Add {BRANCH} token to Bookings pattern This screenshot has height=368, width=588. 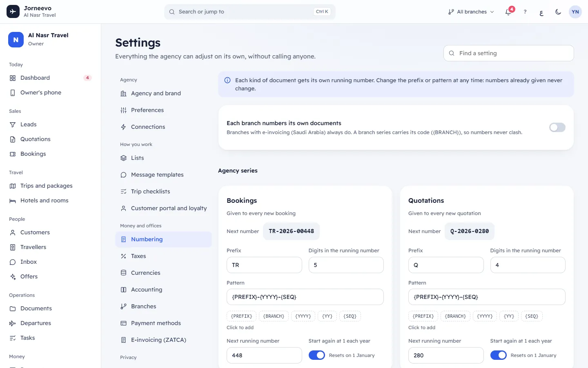(x=274, y=316)
